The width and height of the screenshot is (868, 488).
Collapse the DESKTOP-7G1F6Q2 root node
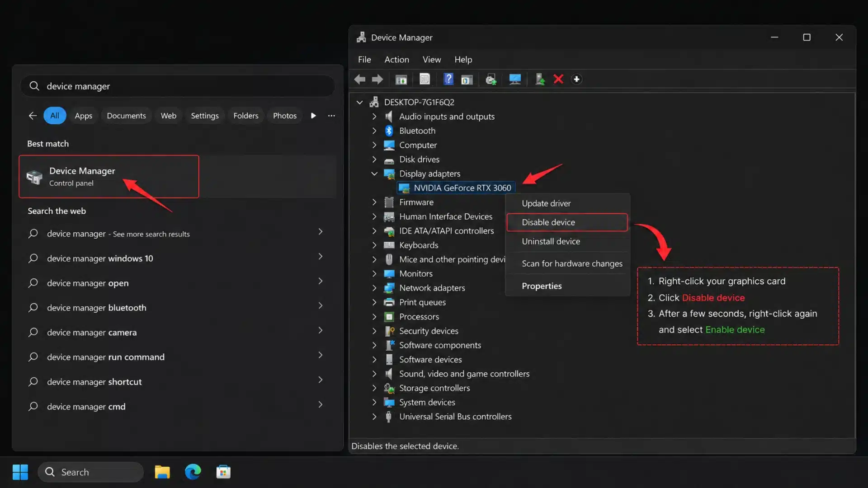click(360, 103)
